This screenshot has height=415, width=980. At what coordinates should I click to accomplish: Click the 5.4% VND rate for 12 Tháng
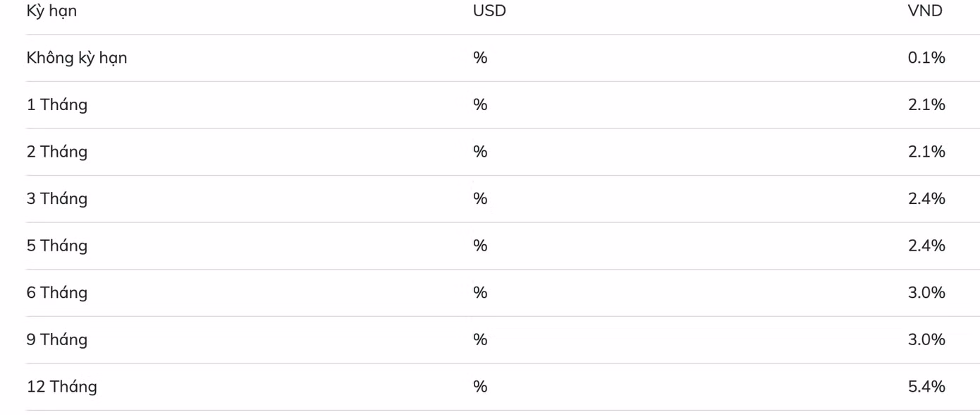point(926,387)
